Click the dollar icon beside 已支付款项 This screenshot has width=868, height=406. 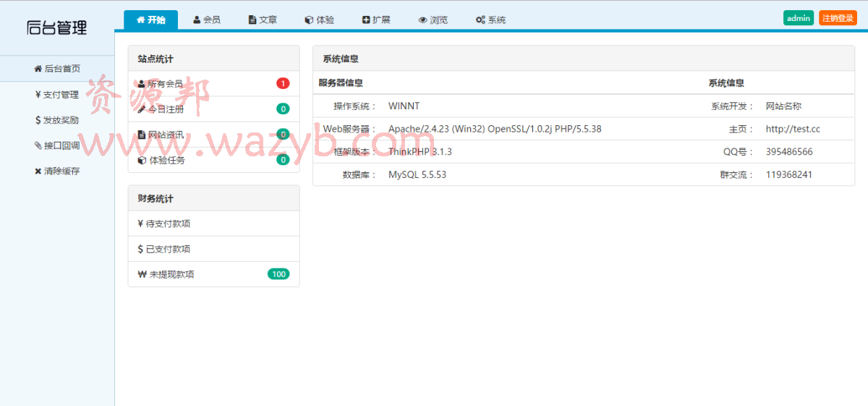[140, 249]
